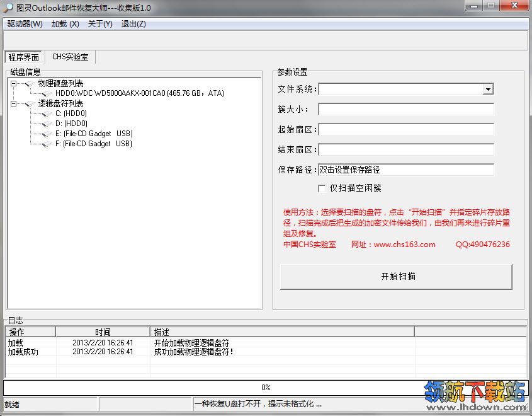
Task: Click the 0% progress bar
Action: [266, 388]
